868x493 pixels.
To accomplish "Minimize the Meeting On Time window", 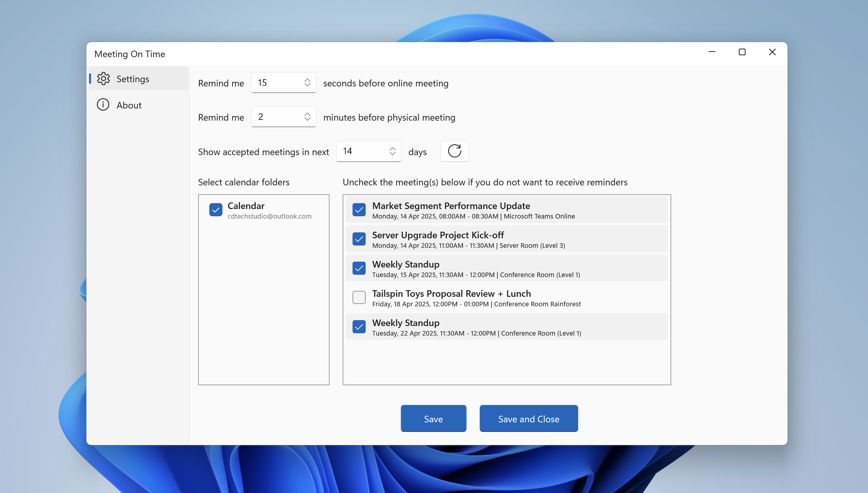I will 712,52.
